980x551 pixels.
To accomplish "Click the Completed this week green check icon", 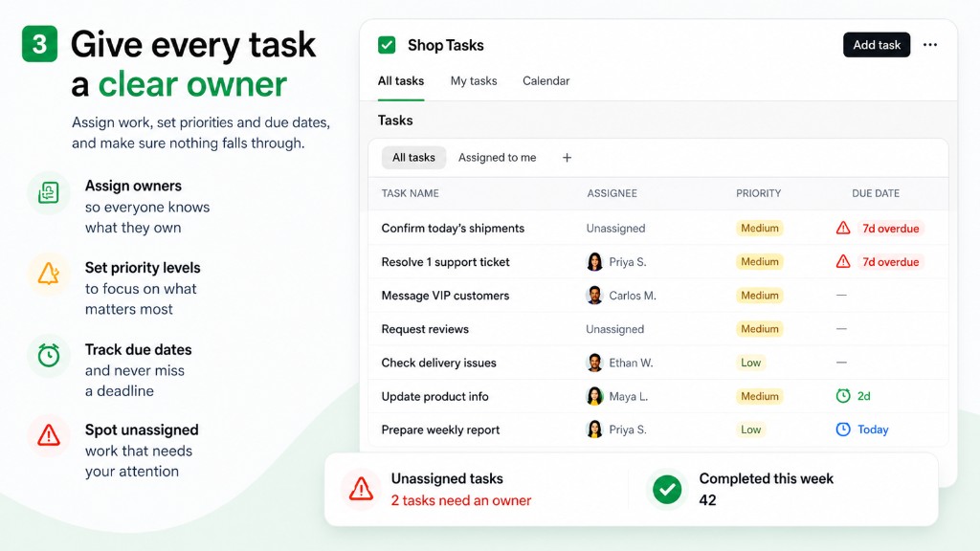I will point(667,489).
